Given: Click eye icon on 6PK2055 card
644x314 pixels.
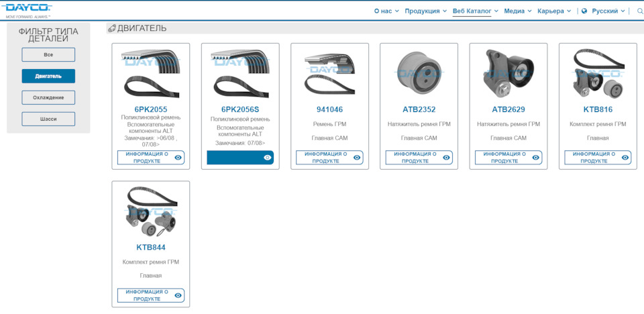Looking at the screenshot, I should coord(178,158).
